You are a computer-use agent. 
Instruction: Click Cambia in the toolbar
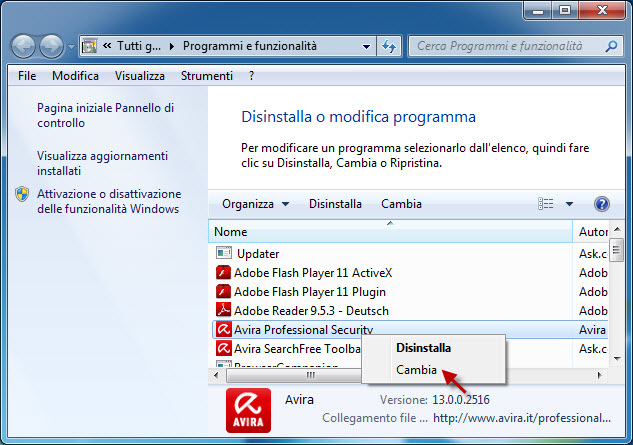click(401, 204)
